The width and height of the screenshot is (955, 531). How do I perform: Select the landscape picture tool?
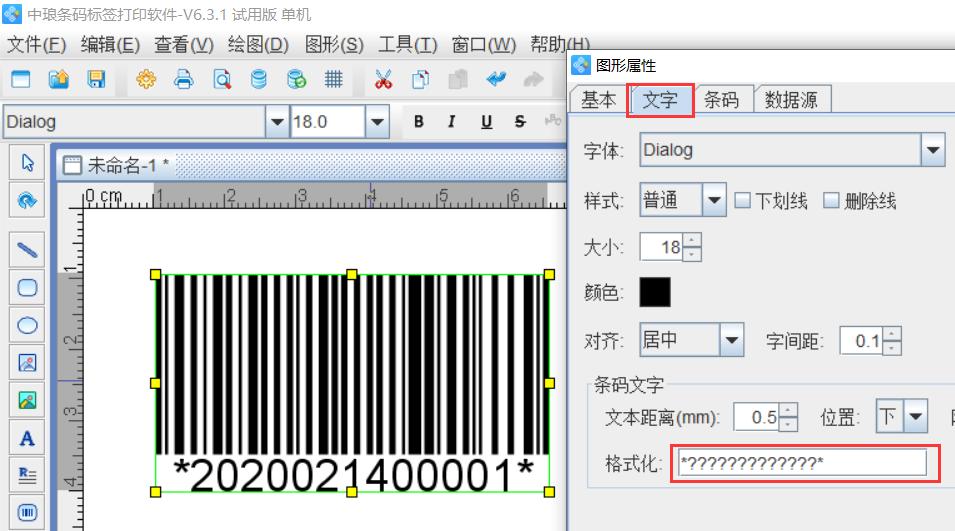coord(27,400)
